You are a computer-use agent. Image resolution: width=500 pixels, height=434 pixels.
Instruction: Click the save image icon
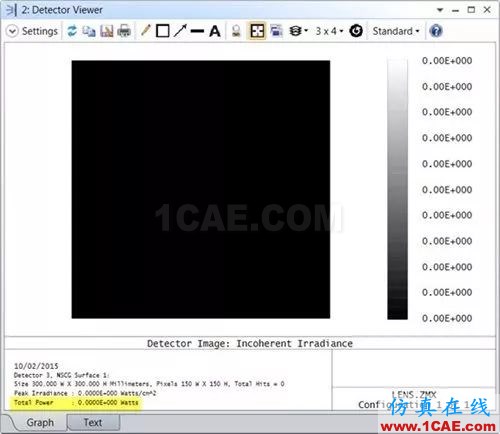click(x=107, y=31)
